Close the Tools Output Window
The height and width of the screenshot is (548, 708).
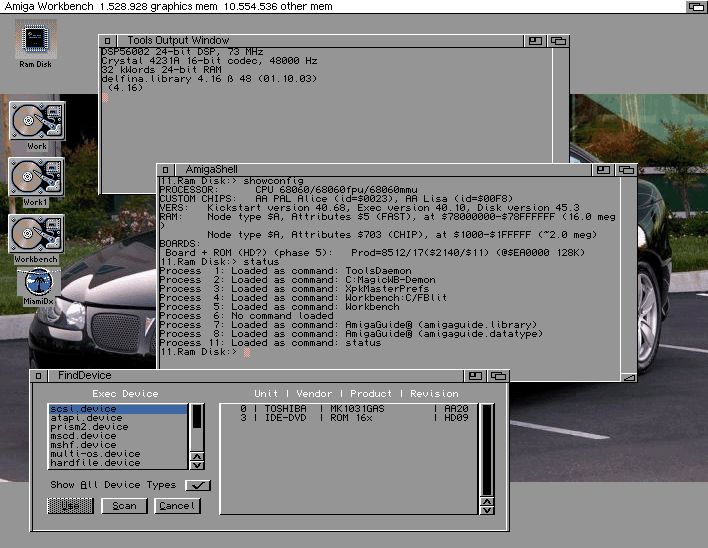point(107,41)
